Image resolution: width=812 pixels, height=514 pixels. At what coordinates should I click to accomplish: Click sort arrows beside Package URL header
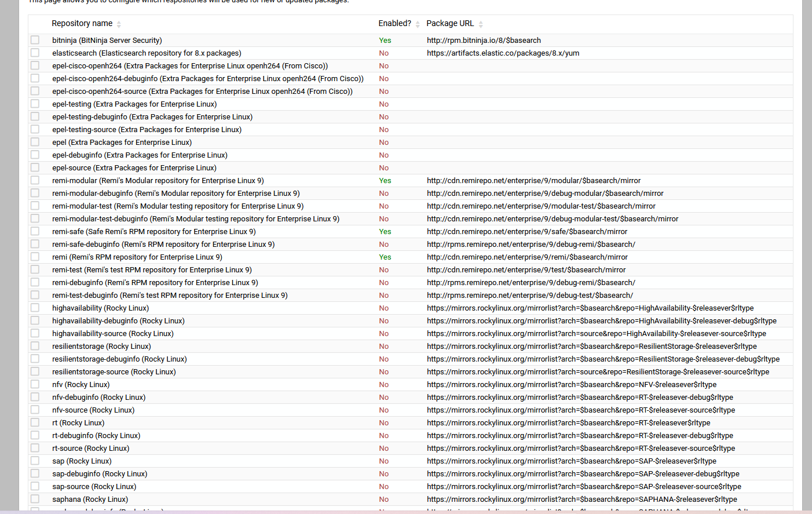[481, 24]
